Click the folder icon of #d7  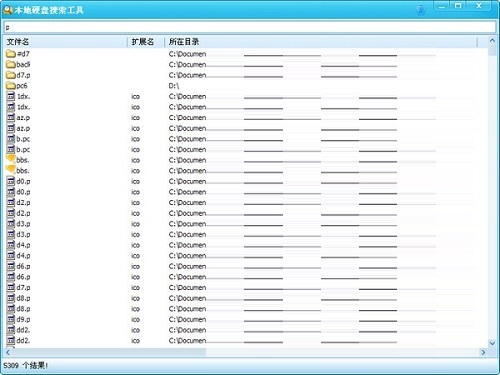(x=11, y=53)
